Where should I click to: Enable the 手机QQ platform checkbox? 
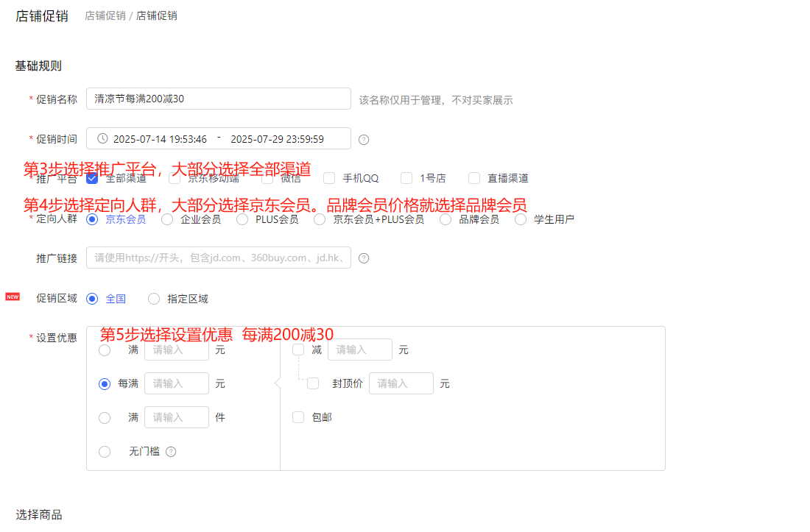point(329,178)
